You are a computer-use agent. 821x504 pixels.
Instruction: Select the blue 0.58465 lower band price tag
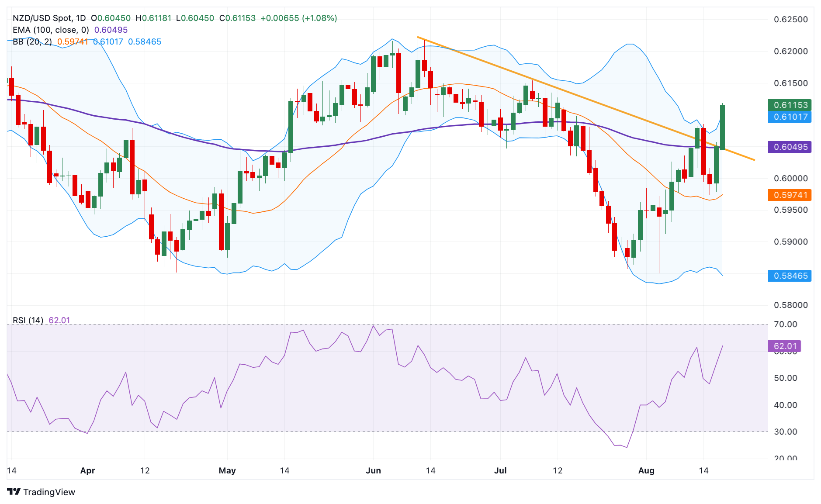[790, 276]
